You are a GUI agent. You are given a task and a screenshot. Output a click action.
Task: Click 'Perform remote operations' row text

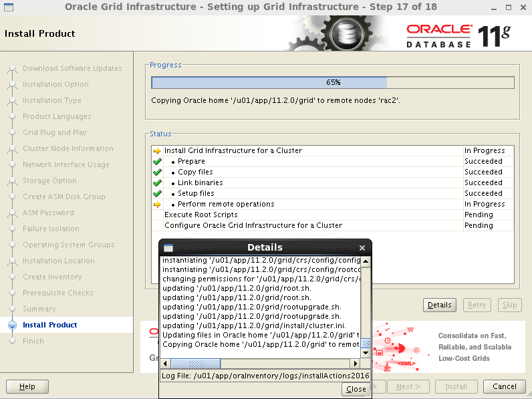pos(226,205)
